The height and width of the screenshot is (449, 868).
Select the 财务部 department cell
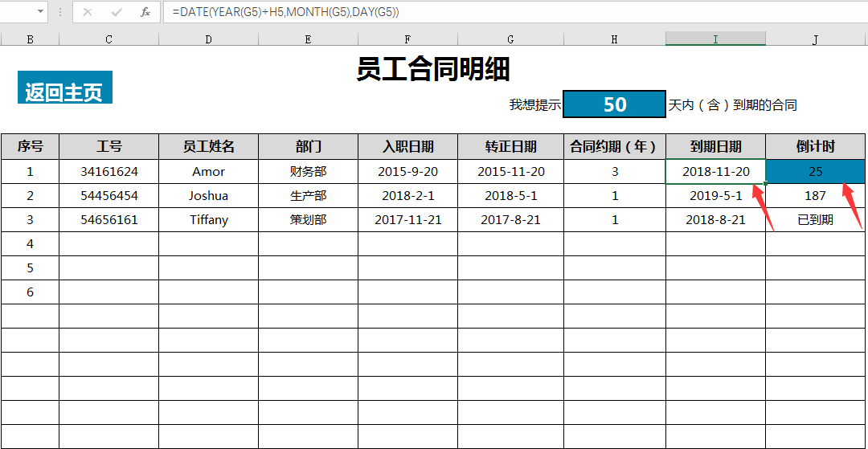click(x=309, y=171)
